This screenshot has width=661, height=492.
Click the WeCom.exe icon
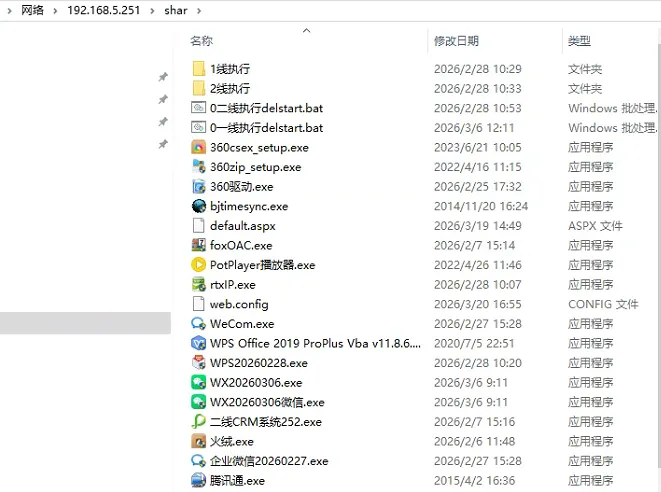(x=199, y=324)
